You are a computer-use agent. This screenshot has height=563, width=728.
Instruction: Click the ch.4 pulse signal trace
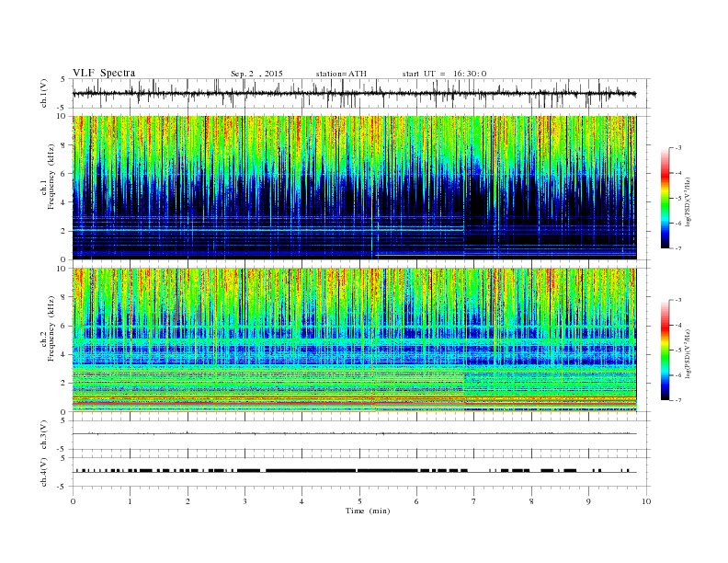coord(354,471)
